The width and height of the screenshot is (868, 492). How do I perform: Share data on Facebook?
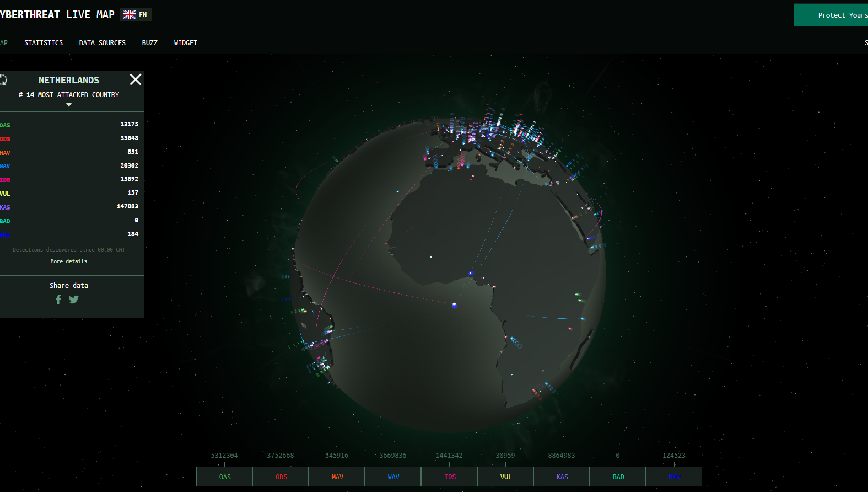point(58,300)
